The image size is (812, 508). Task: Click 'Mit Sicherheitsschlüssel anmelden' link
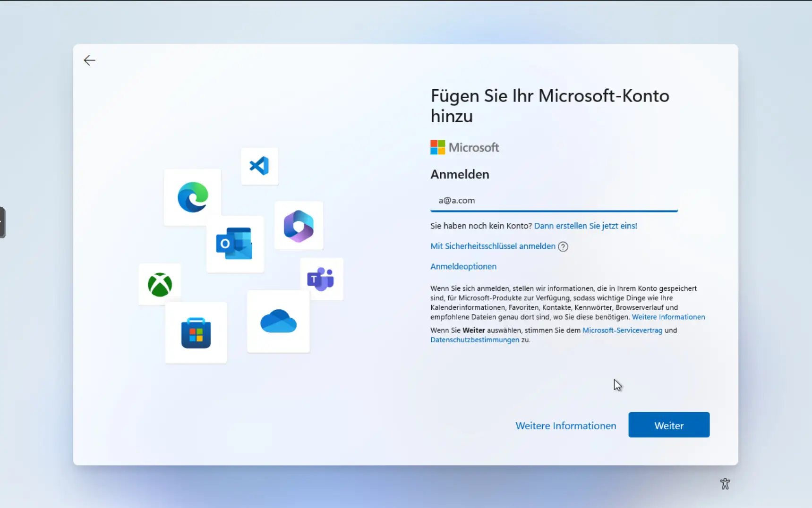[x=493, y=246]
